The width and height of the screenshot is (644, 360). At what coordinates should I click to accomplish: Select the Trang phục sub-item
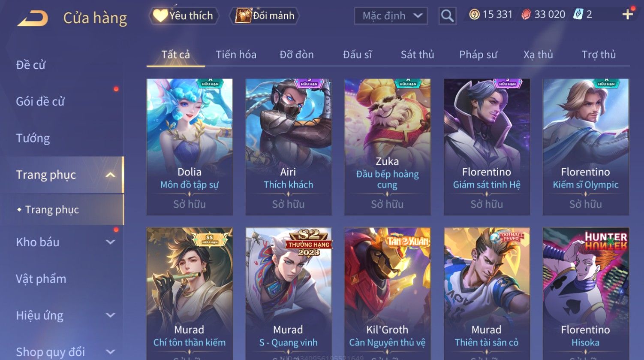pyautogui.click(x=52, y=209)
